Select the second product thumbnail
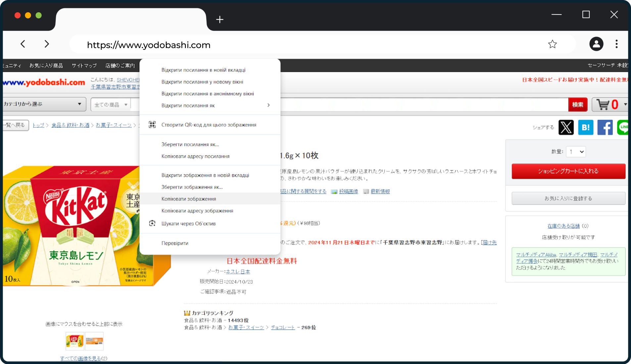Screen dimensions: 631x364 94,341
